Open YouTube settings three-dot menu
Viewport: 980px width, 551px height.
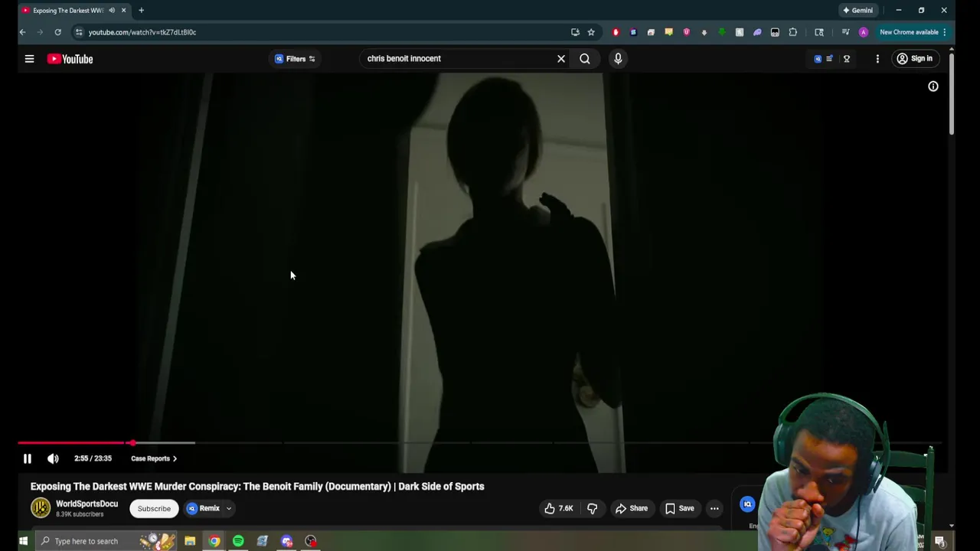tap(877, 59)
